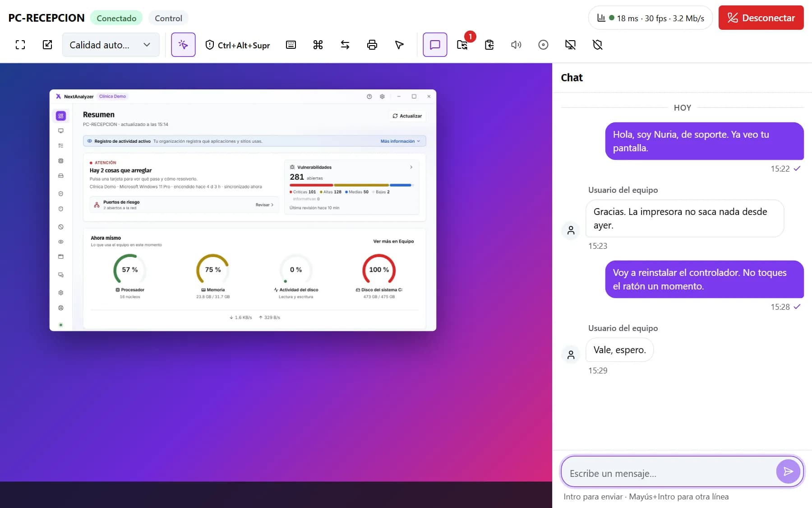
Task: Send Ctrl+Alt+Supr to remote PC
Action: (237, 45)
